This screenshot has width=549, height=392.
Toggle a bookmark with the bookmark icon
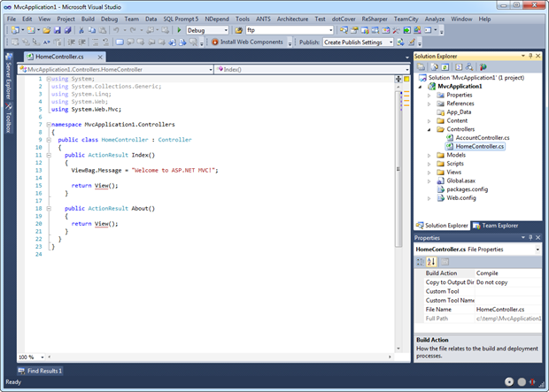point(120,42)
